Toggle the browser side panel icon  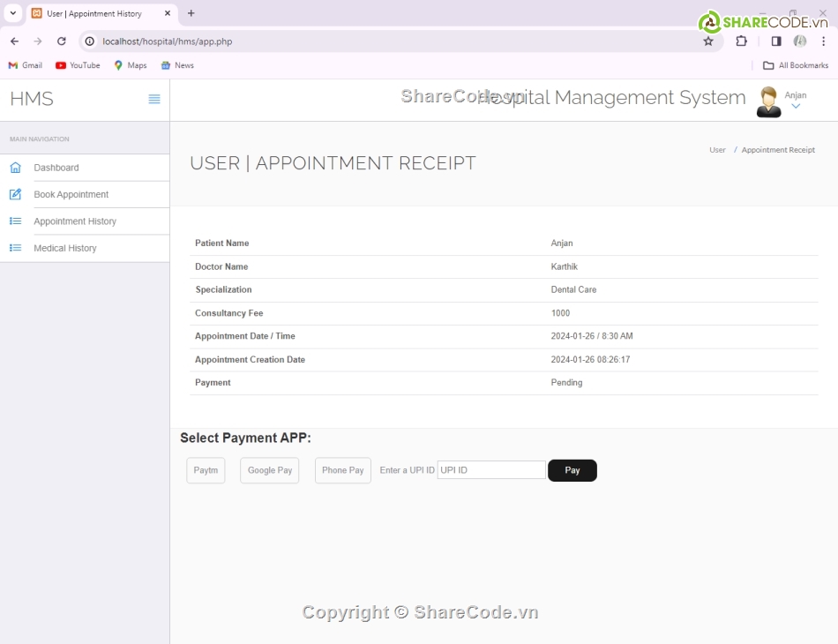click(x=776, y=41)
